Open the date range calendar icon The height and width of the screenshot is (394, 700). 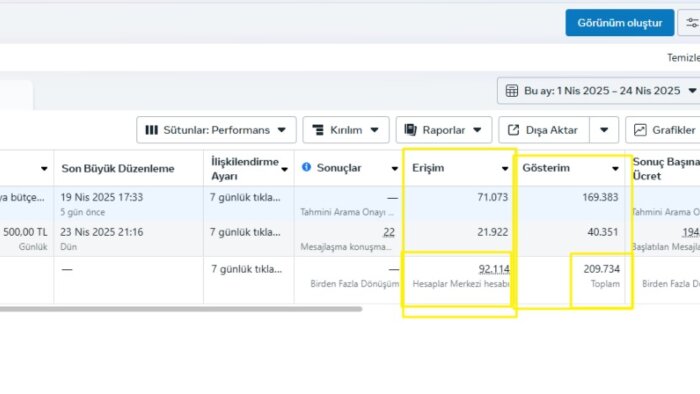tap(512, 91)
